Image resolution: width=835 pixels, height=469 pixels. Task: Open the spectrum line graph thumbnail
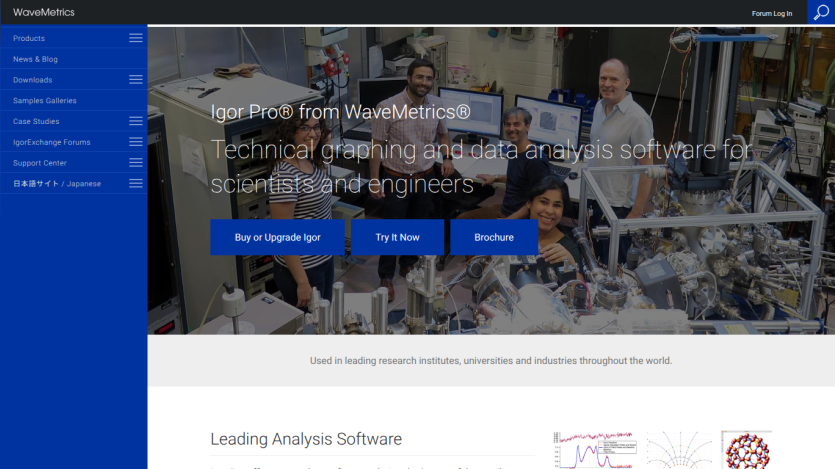click(595, 450)
